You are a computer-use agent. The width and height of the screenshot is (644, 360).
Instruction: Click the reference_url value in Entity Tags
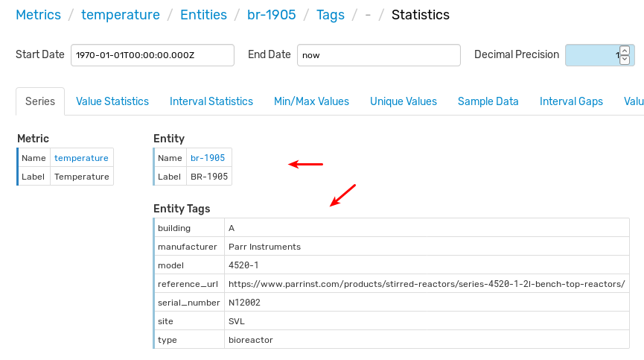point(427,284)
